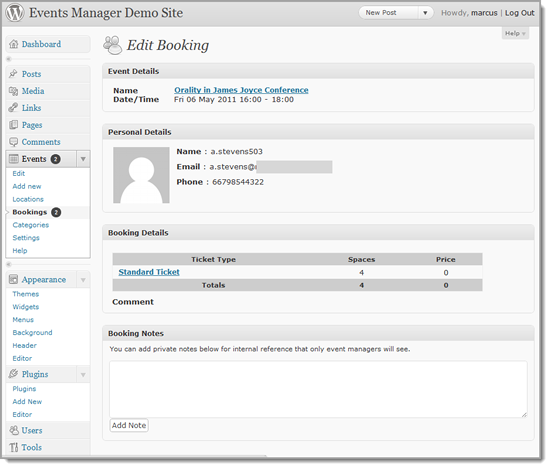Click the Plugins plug icon
546x464 pixels.
point(13,374)
